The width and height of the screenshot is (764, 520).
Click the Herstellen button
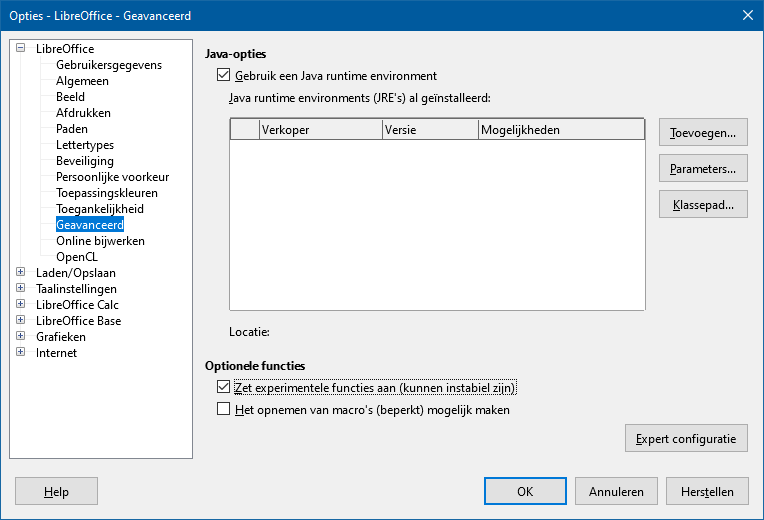pos(707,491)
